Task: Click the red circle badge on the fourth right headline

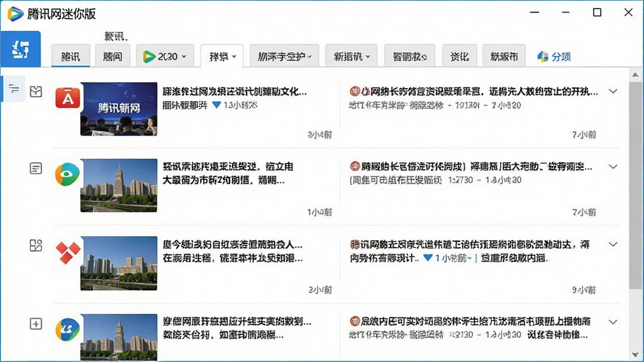Action: coord(355,321)
